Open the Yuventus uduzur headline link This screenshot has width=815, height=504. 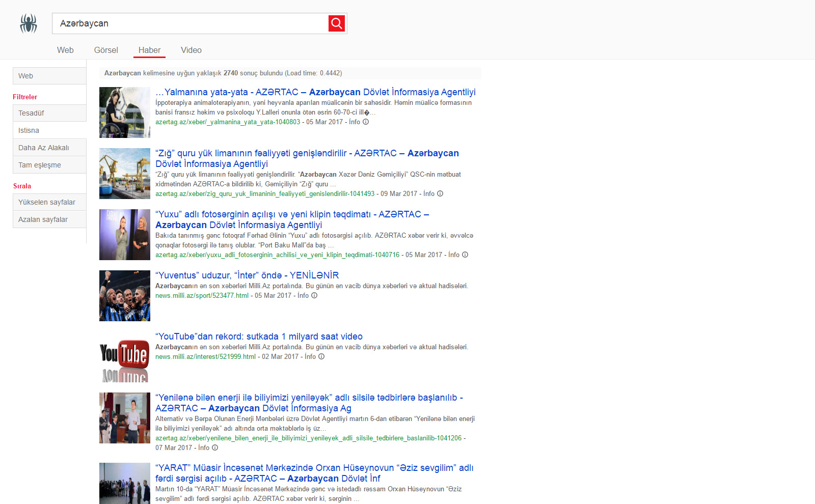[247, 275]
